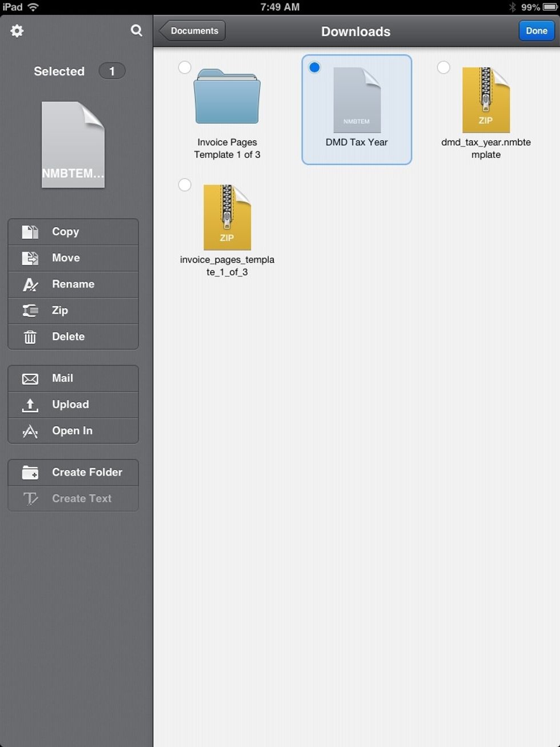Select the dmd_tax_year.nmbtemplate radio button
The image size is (560, 747).
point(443,67)
